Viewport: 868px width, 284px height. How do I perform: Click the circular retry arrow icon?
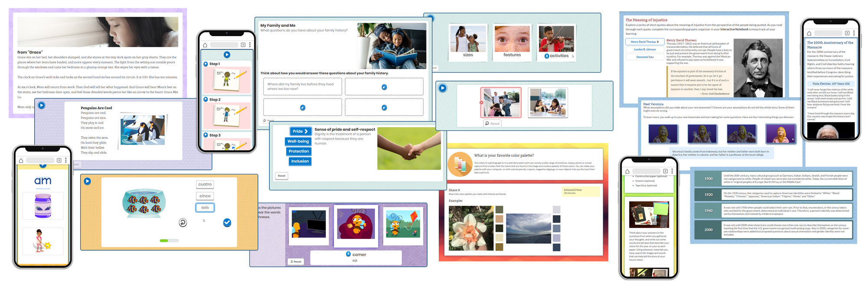183,222
